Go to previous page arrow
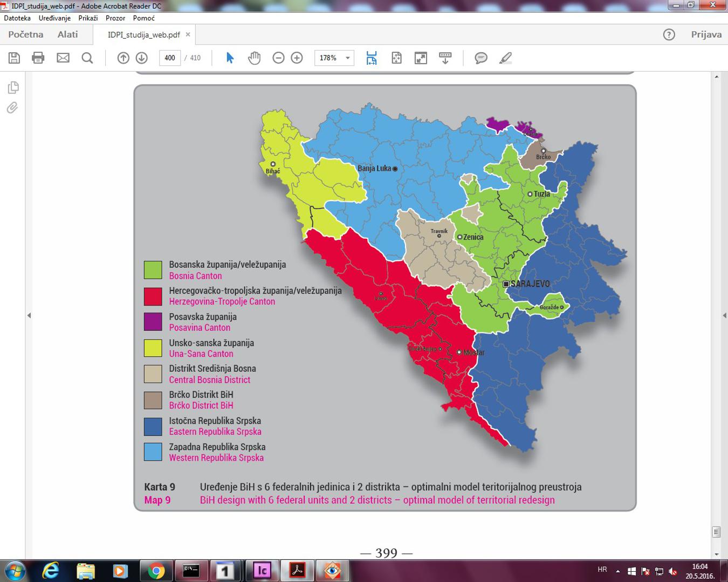This screenshot has height=582, width=728. tap(123, 58)
